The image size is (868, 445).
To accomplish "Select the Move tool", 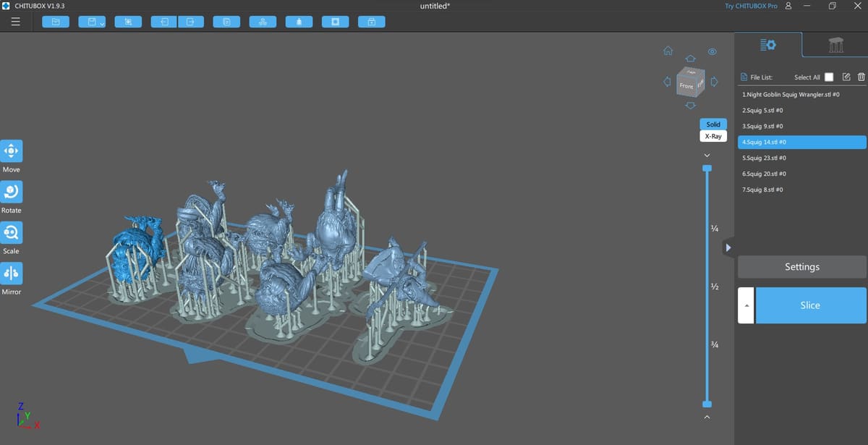I will [x=12, y=151].
